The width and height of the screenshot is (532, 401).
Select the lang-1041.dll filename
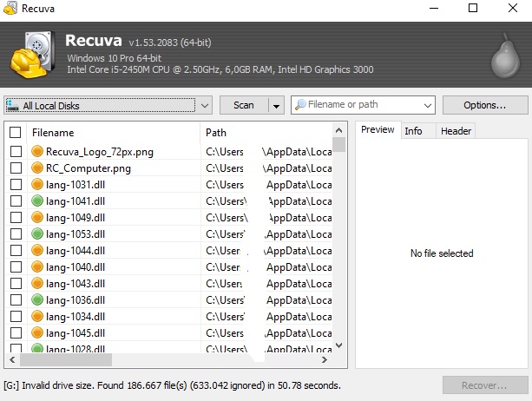click(x=76, y=201)
